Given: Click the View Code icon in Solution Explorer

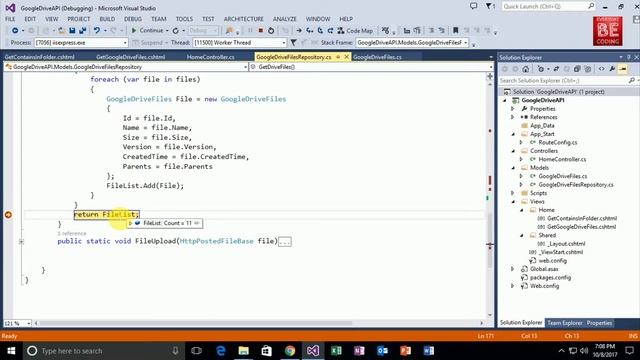Looking at the screenshot, I should [x=601, y=69].
